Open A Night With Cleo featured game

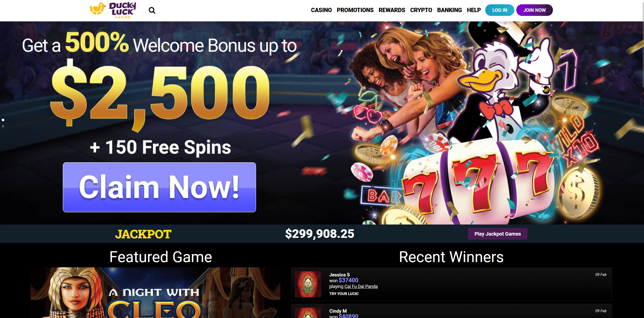point(155,293)
